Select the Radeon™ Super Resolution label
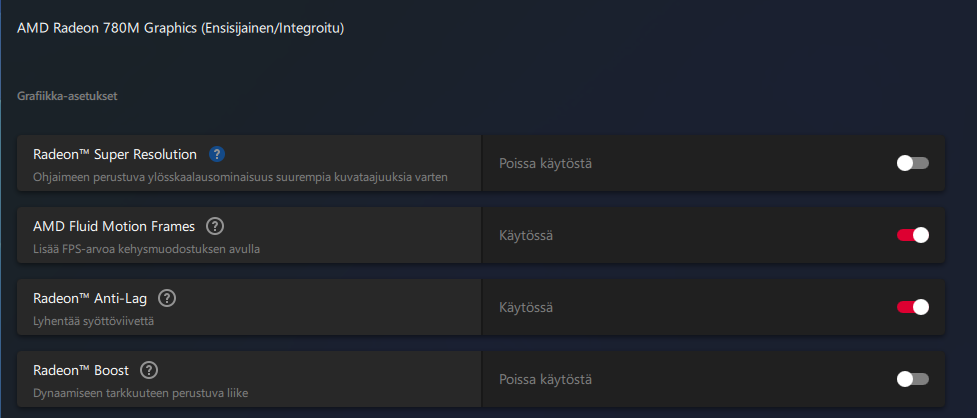Screen dimensions: 977x418 point(115,154)
